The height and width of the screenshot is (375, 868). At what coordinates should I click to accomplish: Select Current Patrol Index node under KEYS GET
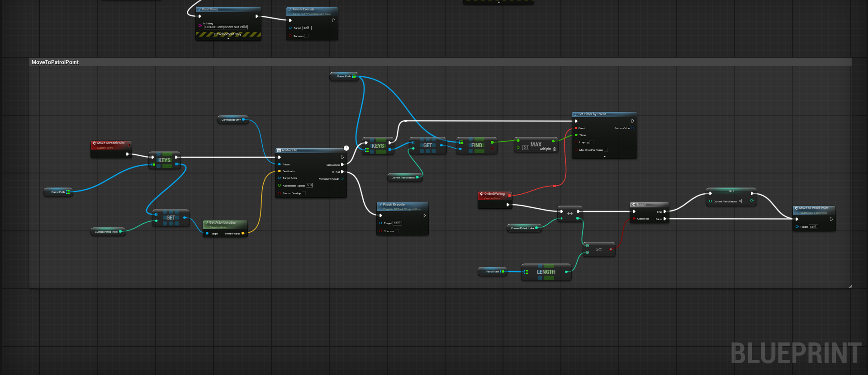(405, 178)
